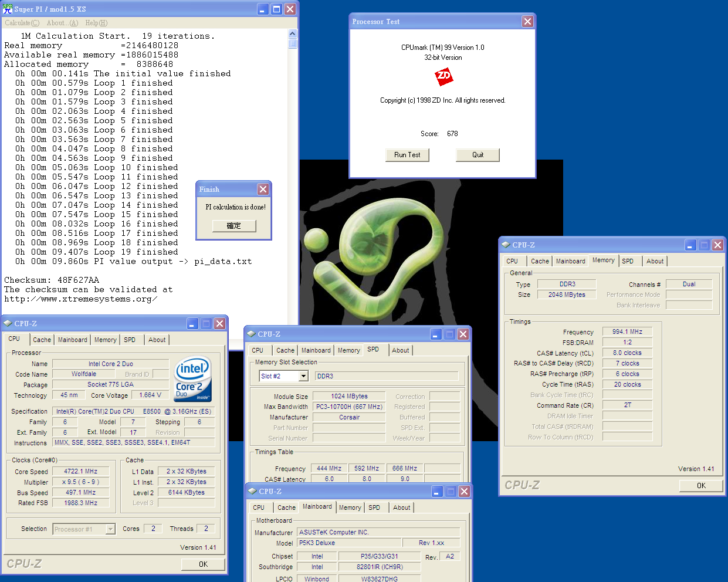Select Mainboard tab in CPU-Z Memory window

tap(570, 261)
